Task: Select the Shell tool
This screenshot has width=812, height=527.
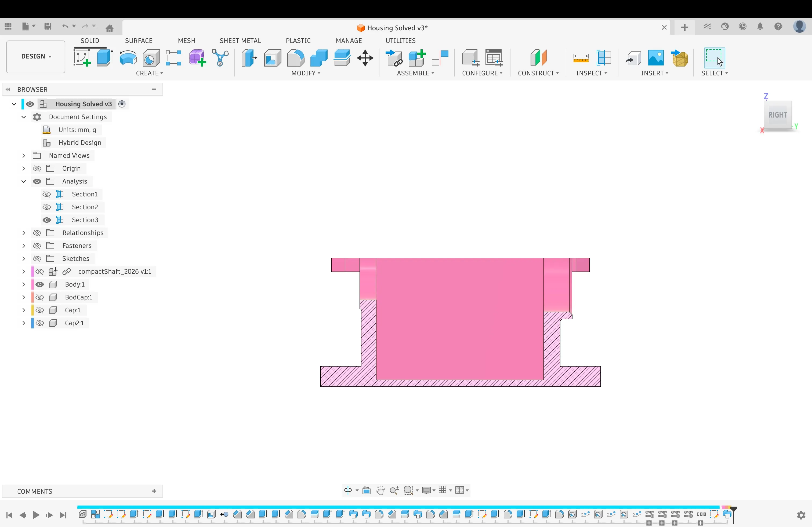Action: pos(273,58)
